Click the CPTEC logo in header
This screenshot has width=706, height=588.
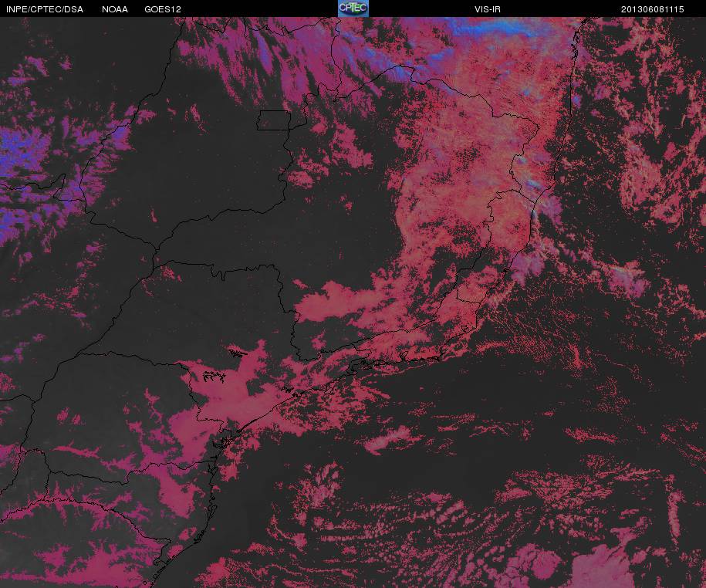pos(353,8)
